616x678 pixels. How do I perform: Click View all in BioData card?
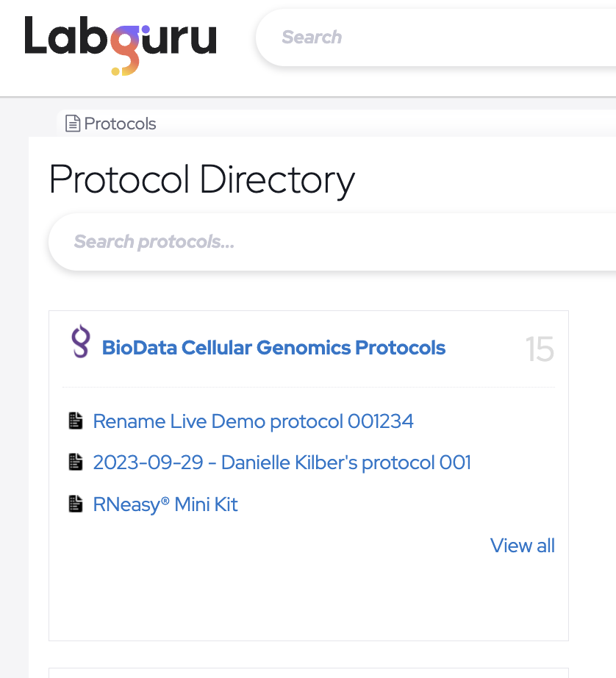click(x=522, y=546)
